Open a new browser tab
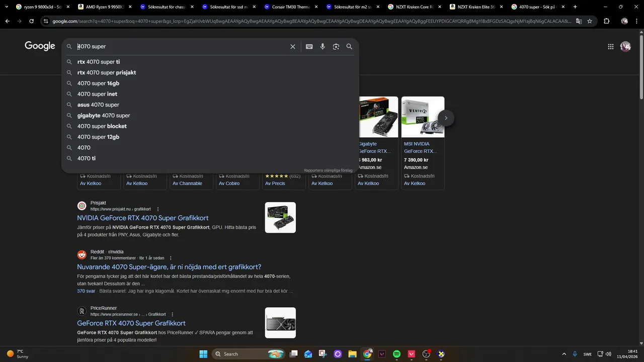644x362 pixels. [x=575, y=7]
